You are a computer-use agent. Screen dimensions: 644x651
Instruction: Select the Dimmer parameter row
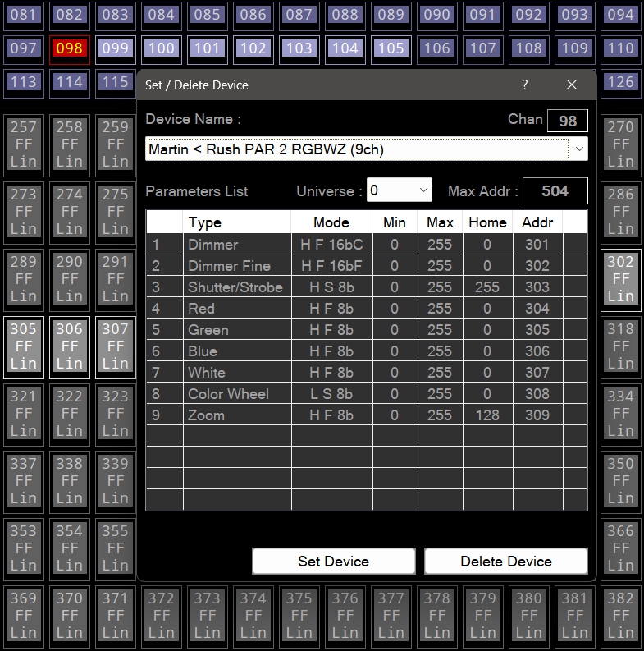212,245
